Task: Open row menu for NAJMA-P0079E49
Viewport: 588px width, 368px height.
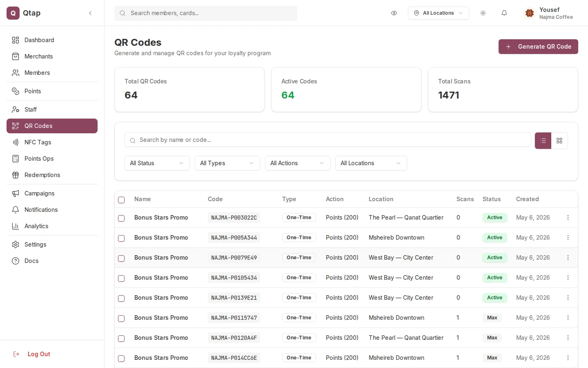Action: pos(568,258)
